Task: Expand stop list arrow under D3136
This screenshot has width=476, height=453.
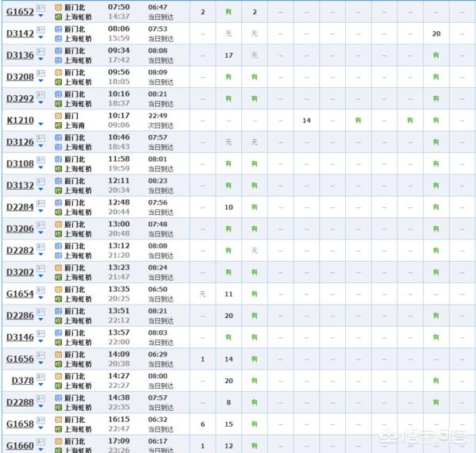Action: (x=40, y=59)
